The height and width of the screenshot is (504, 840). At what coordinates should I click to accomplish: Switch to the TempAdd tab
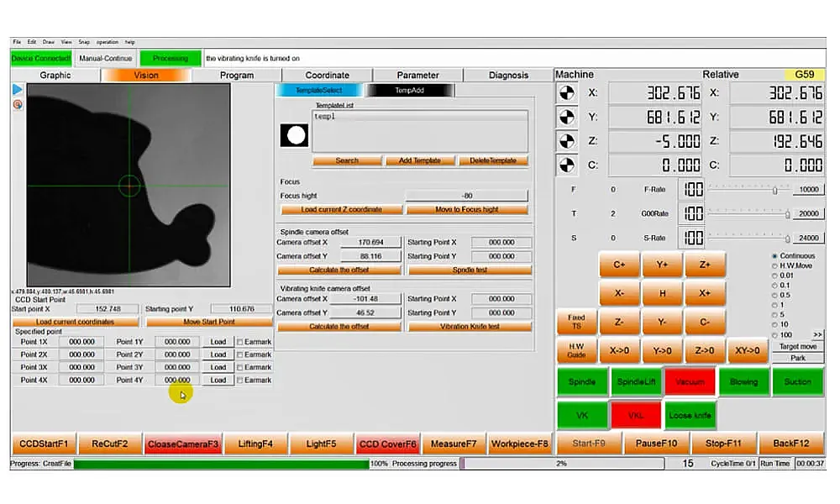pos(410,91)
